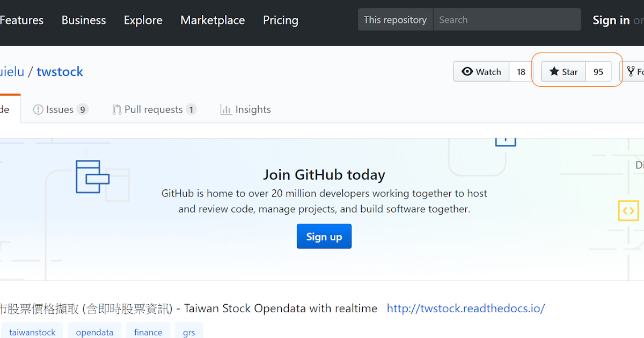
Task: Click the Watch eye icon button
Action: [467, 71]
